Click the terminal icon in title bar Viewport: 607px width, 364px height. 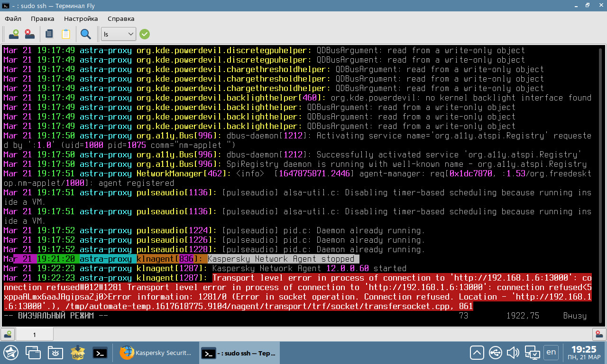coord(6,6)
